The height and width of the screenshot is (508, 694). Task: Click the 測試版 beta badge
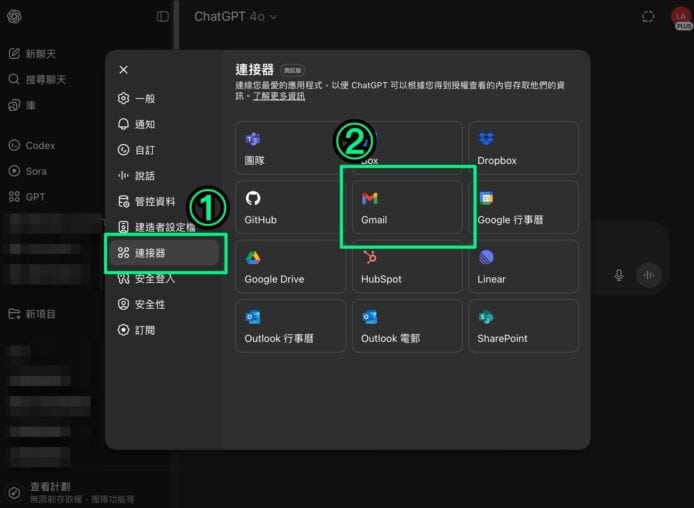pos(293,70)
